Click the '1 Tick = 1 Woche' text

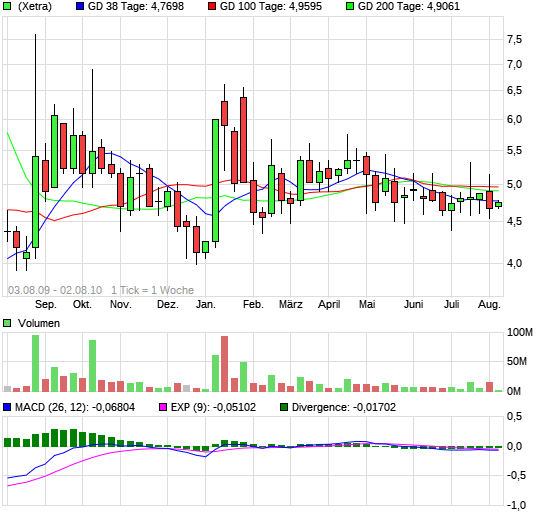(152, 290)
